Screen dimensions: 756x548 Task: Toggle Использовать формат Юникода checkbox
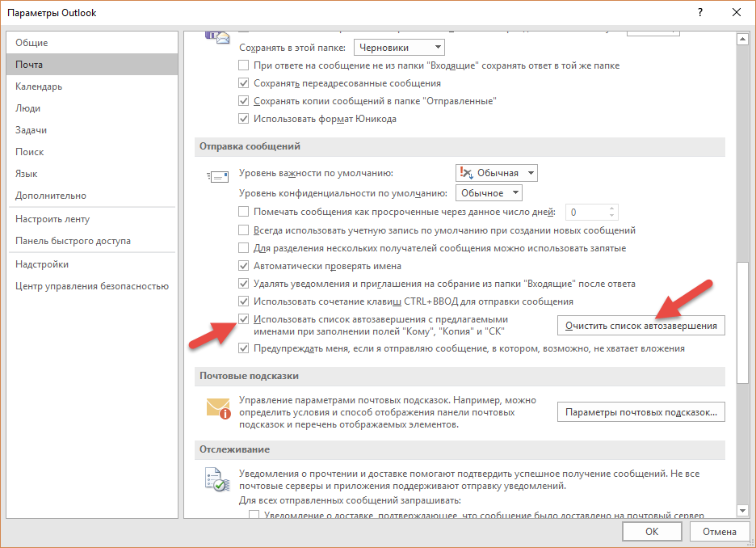(243, 119)
